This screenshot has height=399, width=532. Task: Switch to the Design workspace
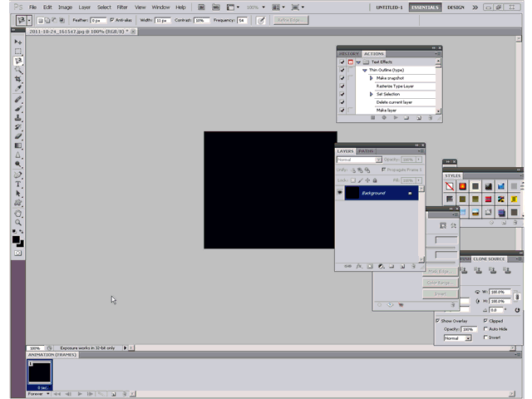tap(456, 7)
